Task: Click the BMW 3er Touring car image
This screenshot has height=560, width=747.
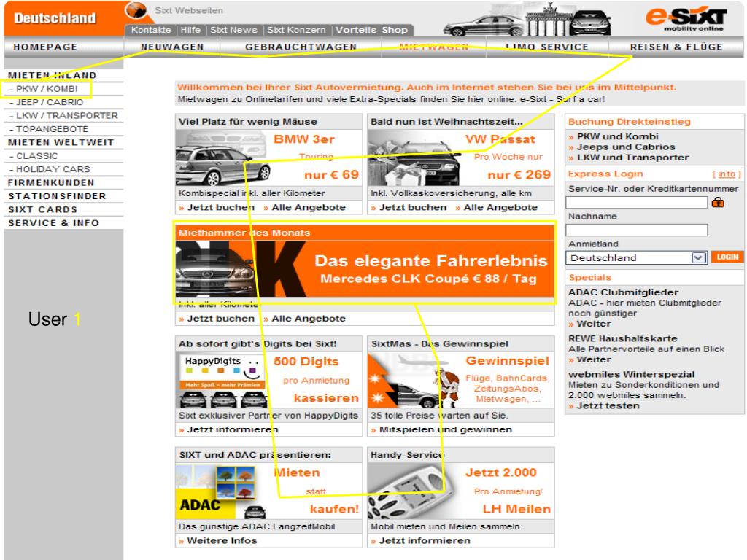Action: [222, 157]
